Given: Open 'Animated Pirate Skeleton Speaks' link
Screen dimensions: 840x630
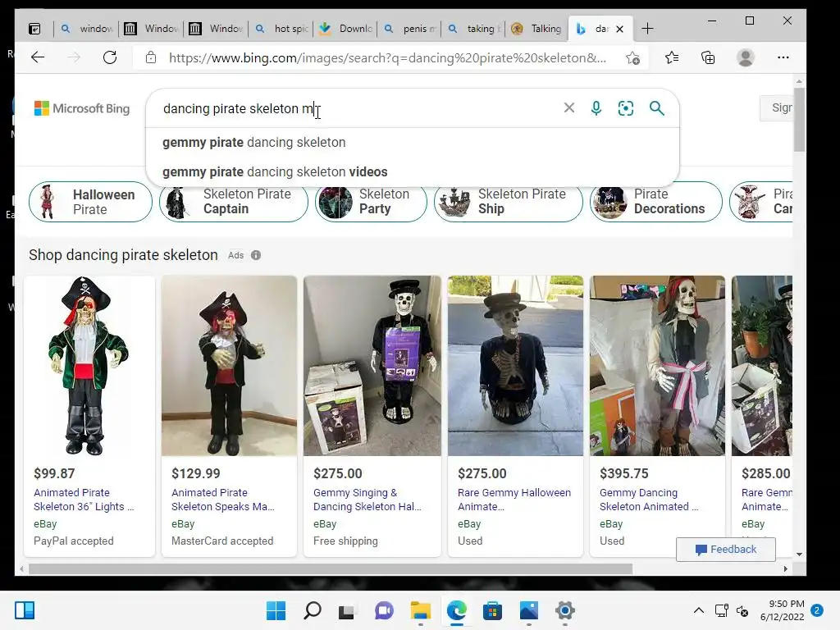Looking at the screenshot, I should click(223, 500).
